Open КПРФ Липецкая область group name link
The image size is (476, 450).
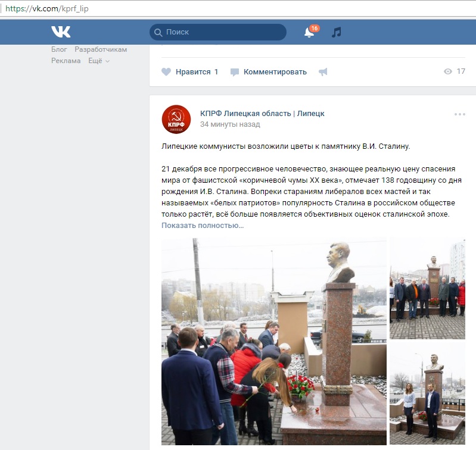click(x=262, y=114)
